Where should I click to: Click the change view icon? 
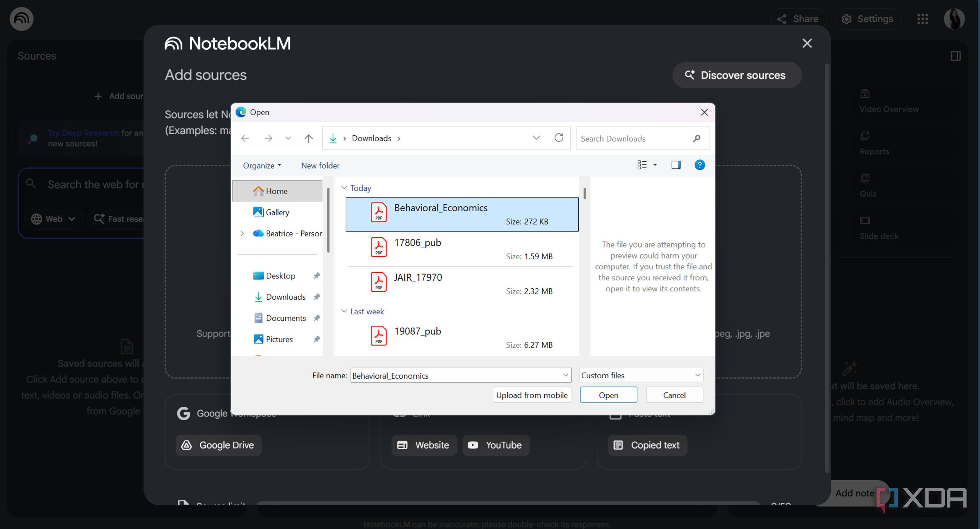click(x=642, y=165)
